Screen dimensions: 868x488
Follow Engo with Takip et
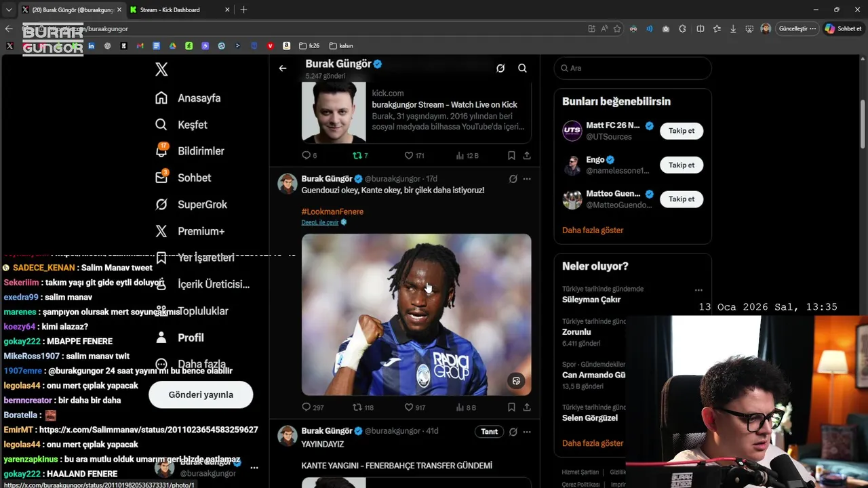click(682, 165)
